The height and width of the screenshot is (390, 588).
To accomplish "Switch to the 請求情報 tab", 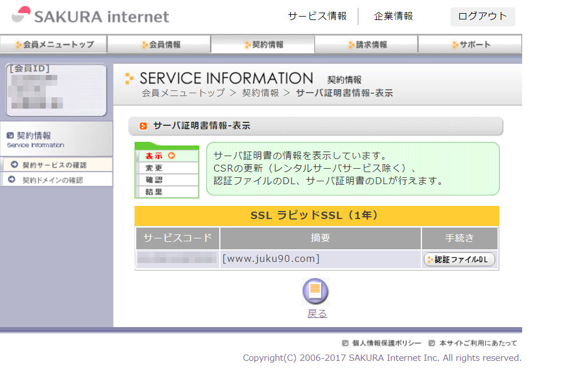I will pyautogui.click(x=366, y=44).
